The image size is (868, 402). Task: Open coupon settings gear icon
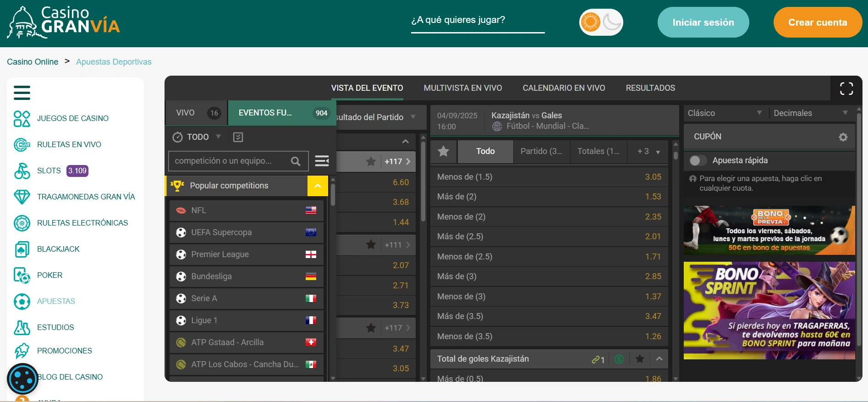click(843, 137)
